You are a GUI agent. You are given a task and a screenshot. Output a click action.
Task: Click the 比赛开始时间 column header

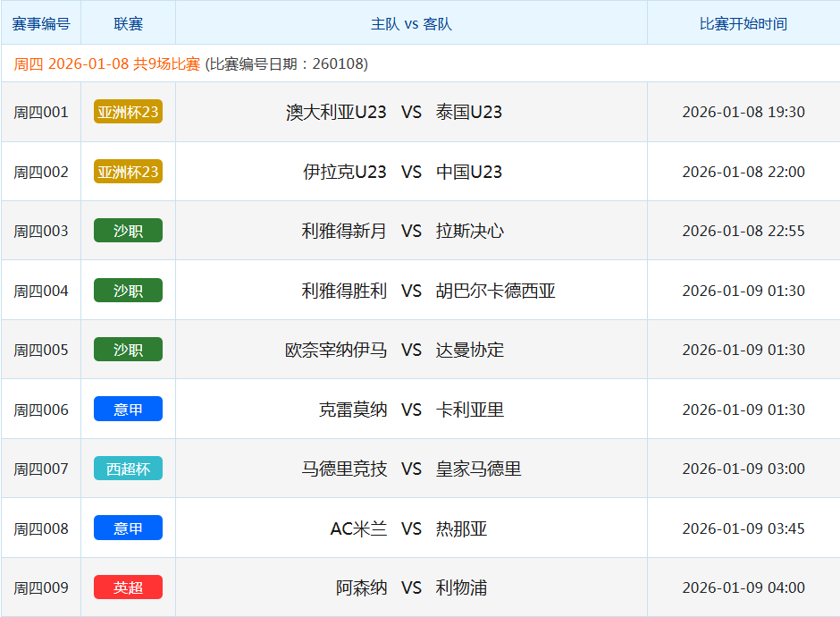point(742,23)
